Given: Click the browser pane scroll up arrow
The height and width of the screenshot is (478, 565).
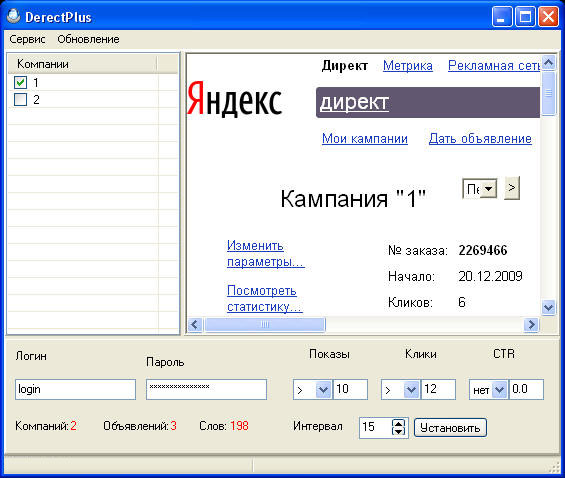Looking at the screenshot, I should 548,63.
